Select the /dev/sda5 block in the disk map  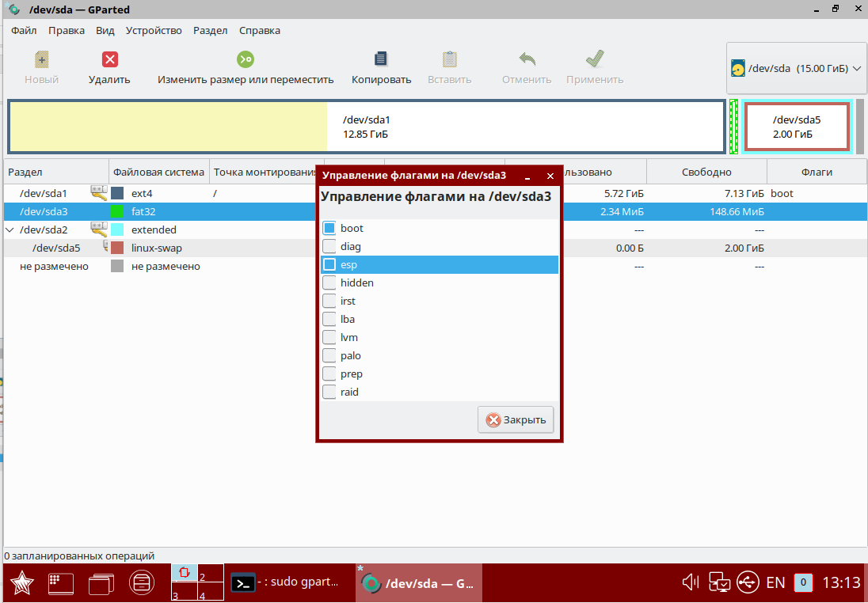coord(797,127)
